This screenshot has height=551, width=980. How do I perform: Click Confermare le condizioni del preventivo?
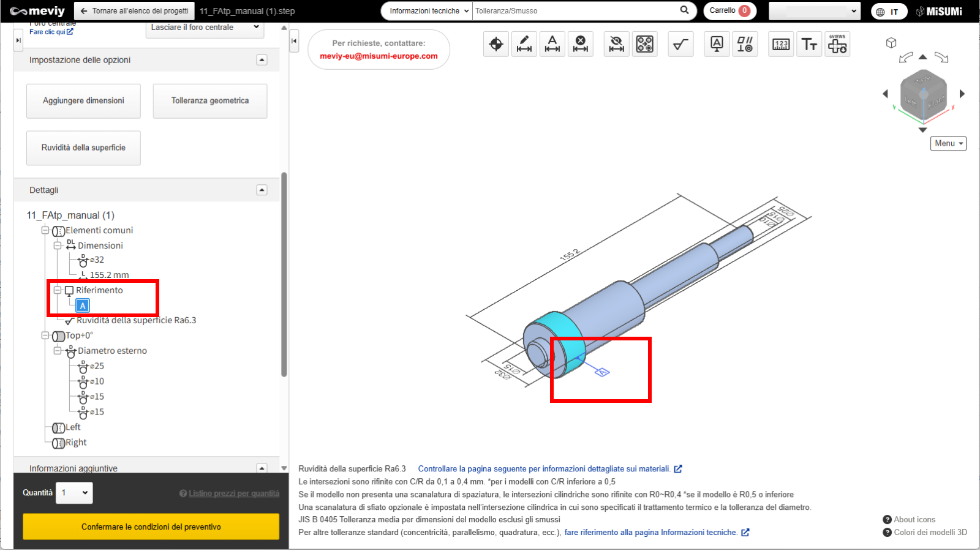[x=151, y=527]
